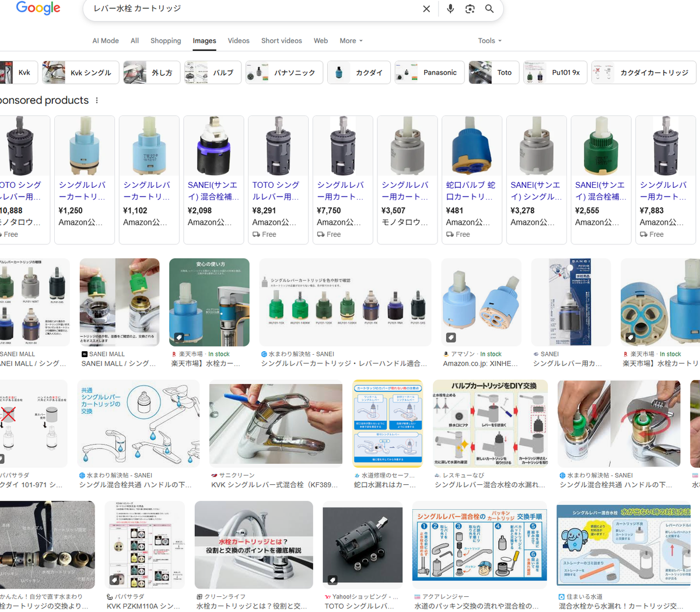Image resolution: width=700 pixels, height=612 pixels.
Task: Open the 安心の使い方 blue cartridge image
Action: 209,302
